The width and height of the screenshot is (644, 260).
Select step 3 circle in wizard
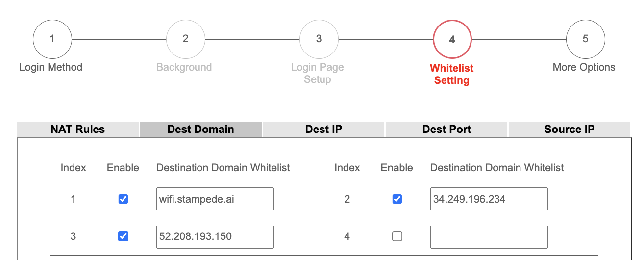point(319,39)
